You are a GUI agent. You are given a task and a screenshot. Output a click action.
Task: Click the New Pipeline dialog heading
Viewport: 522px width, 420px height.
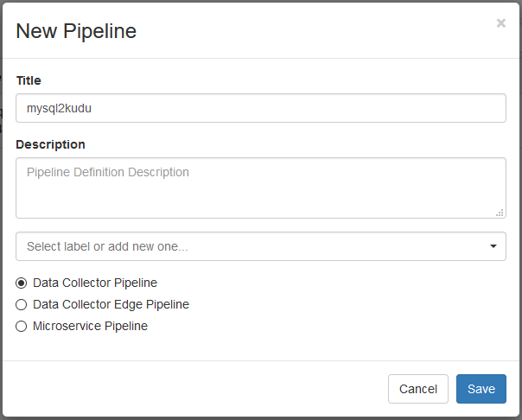(76, 31)
